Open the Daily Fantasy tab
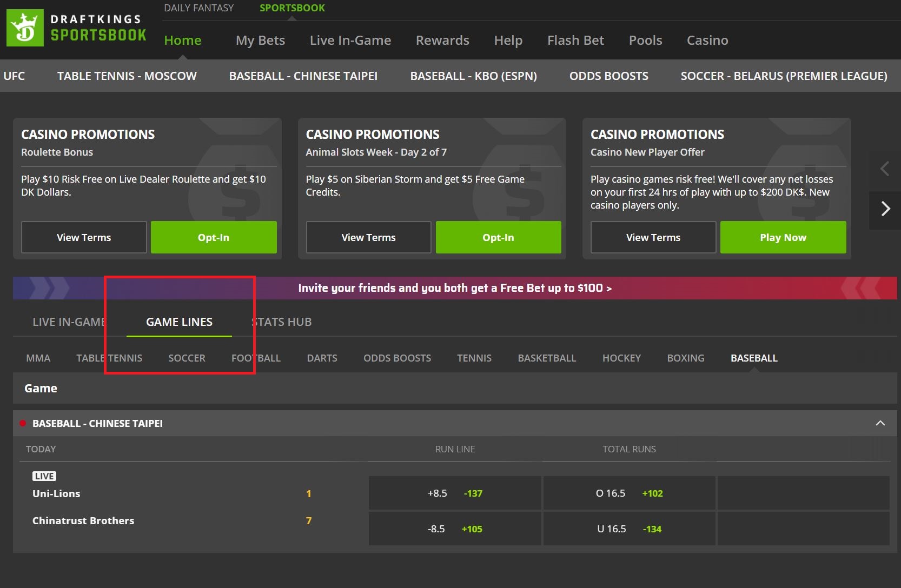901x588 pixels. pyautogui.click(x=199, y=8)
